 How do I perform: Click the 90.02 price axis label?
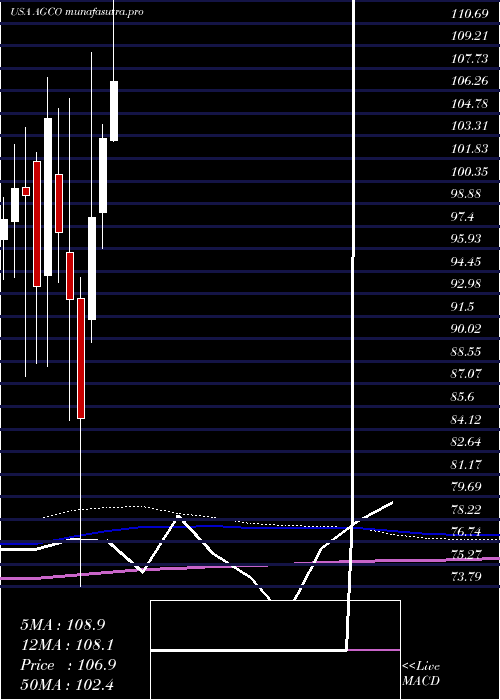click(x=466, y=329)
